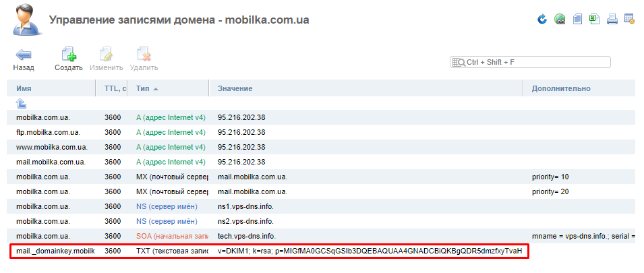Viewport: 644px width, 273px height.
Task: Select the www.mobilka.com.ua. record
Action: tap(52, 147)
